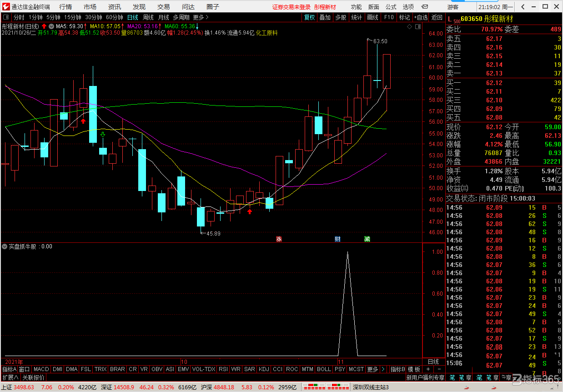The width and height of the screenshot is (563, 392).
Task: Click the green down arrow signal on chart
Action: (x=103, y=135)
